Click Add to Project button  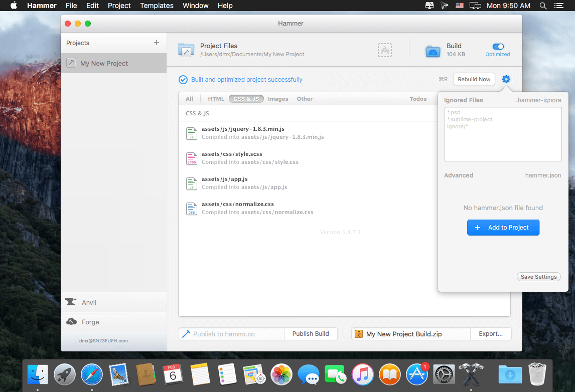tap(503, 228)
